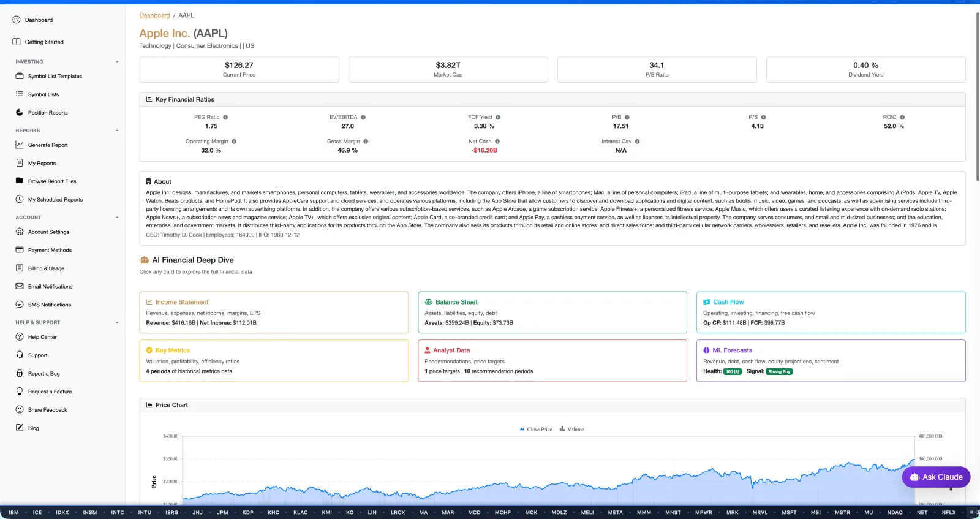Screen dimensions: 980x519
Task: Click the P/B info icon
Action: pyautogui.click(x=627, y=117)
